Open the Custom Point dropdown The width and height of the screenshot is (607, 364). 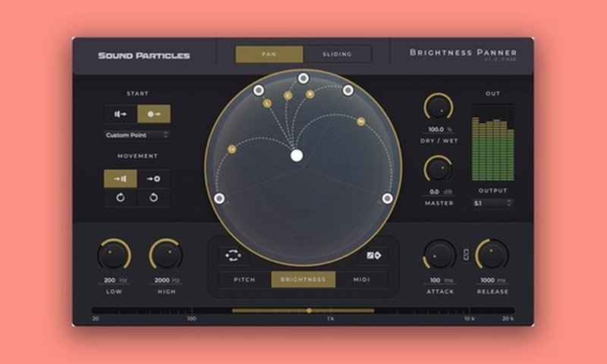(137, 135)
